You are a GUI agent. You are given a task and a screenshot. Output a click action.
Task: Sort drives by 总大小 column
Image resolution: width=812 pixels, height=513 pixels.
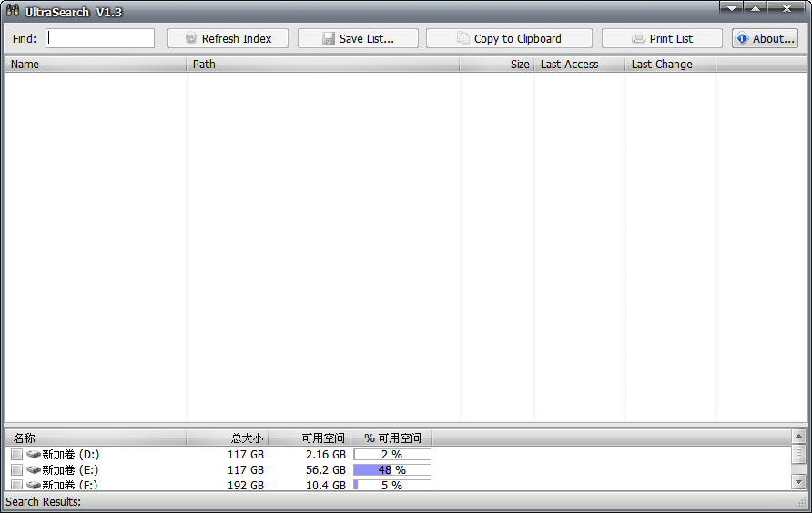[x=228, y=438]
